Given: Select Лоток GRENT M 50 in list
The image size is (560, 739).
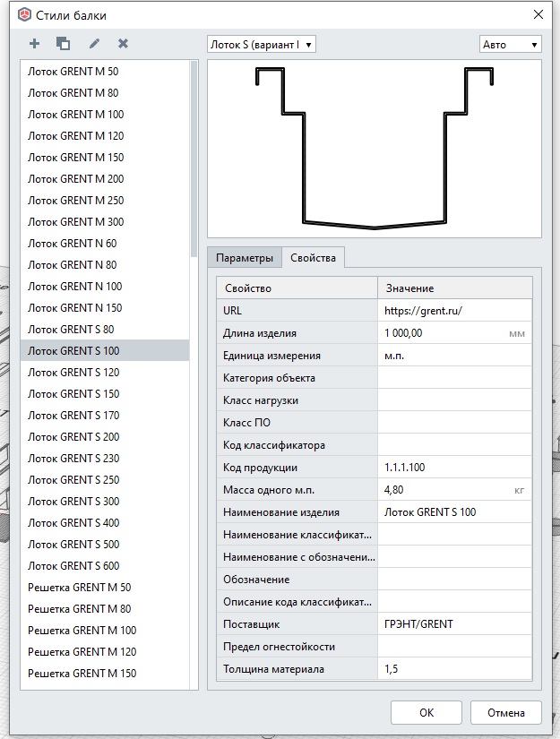Looking at the screenshot, I should [105, 72].
